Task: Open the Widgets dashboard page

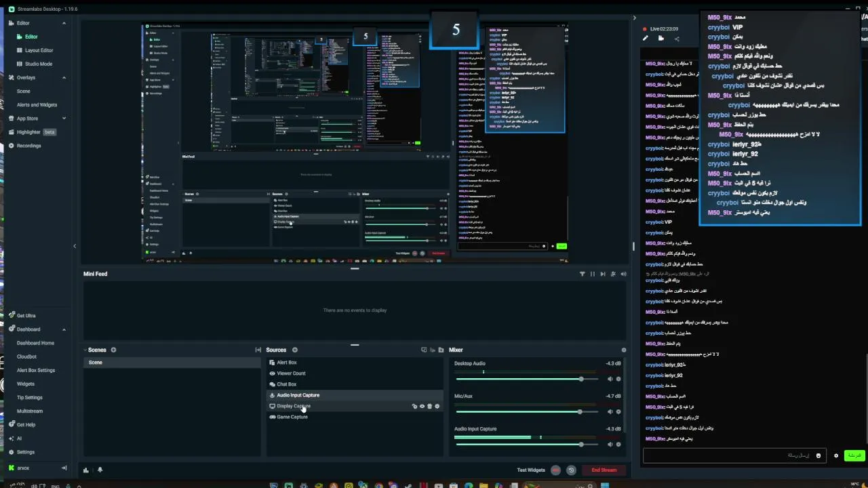Action: pyautogui.click(x=26, y=384)
